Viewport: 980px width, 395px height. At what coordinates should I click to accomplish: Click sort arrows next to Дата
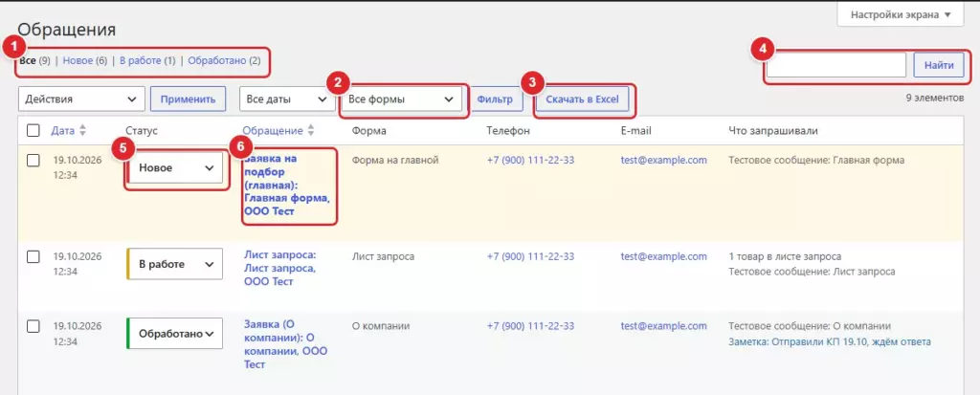coord(83,131)
